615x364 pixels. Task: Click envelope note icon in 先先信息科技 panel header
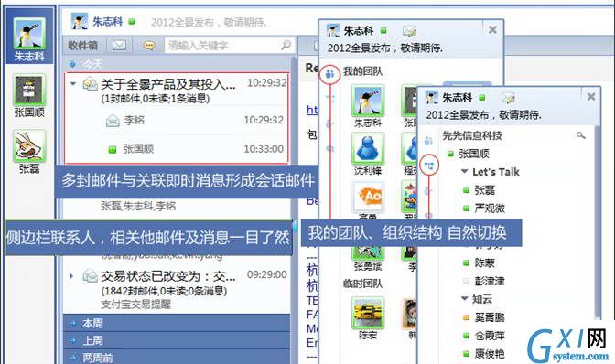click(x=508, y=98)
